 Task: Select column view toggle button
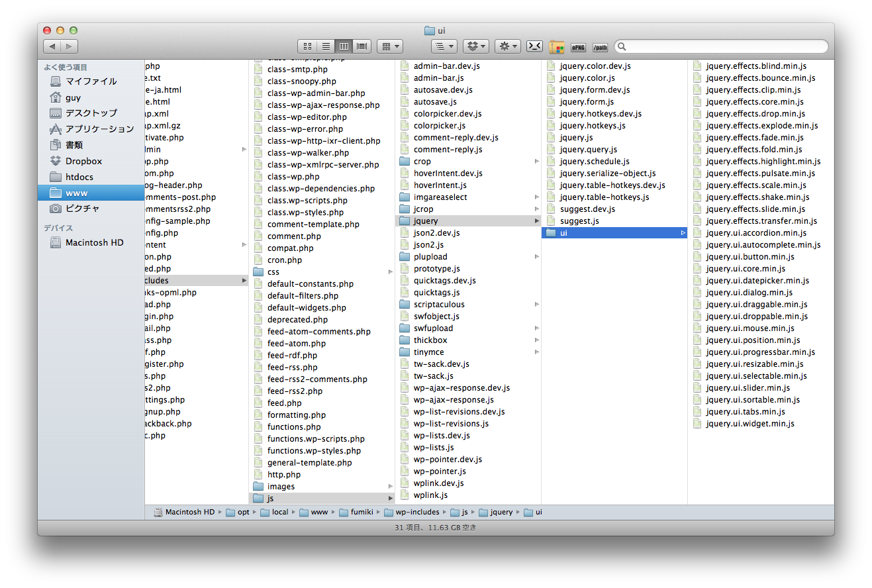[344, 46]
